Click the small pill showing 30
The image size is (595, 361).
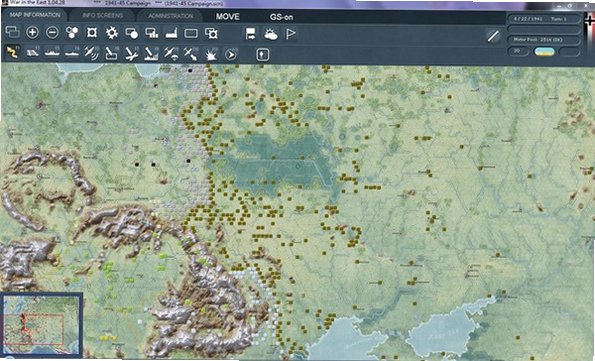(518, 51)
